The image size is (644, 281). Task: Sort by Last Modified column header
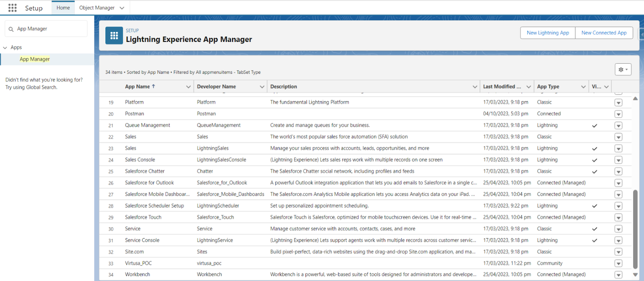point(502,87)
